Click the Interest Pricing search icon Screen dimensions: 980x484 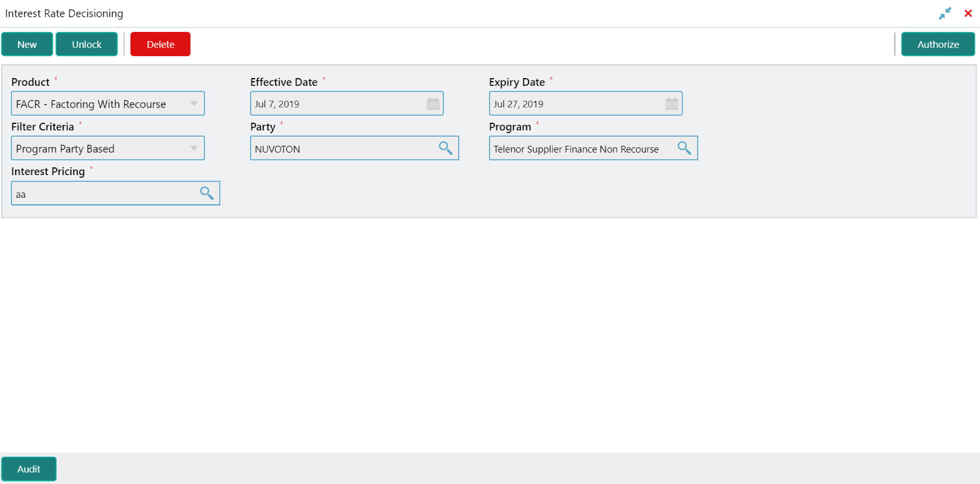(x=207, y=193)
